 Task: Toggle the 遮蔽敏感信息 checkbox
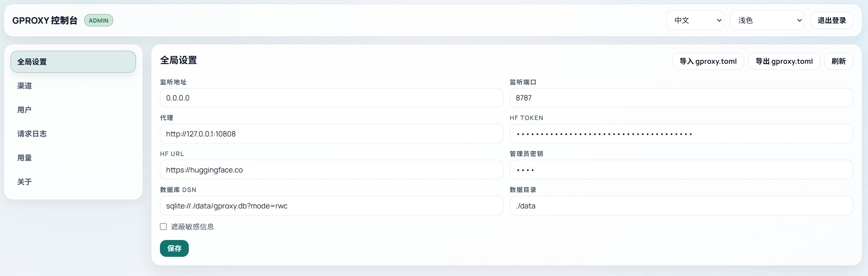163,227
